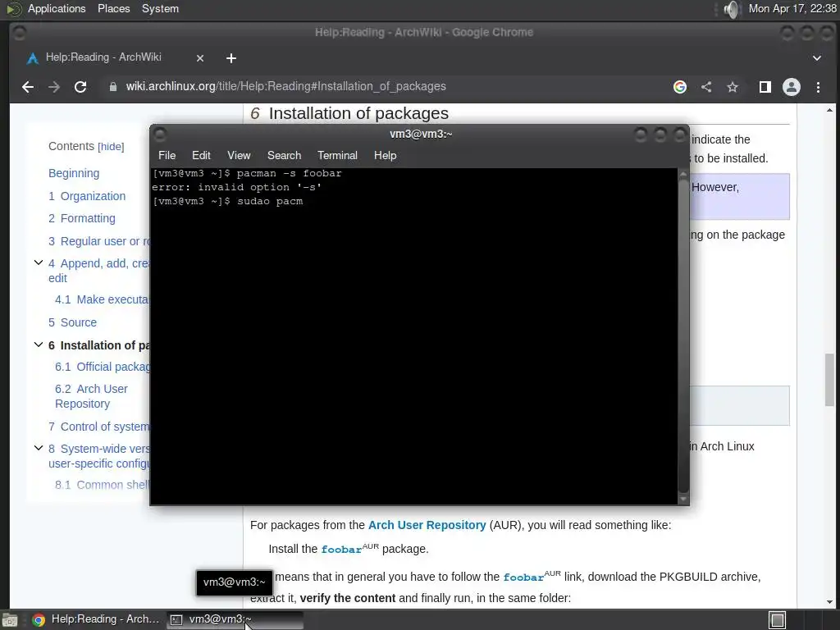This screenshot has width=840, height=630.
Task: Click the Applications menu logo icon
Action: [13, 9]
